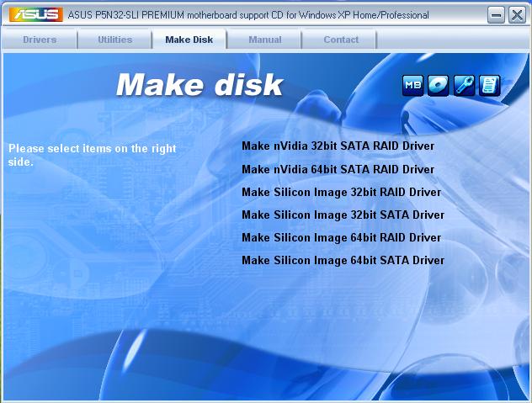The image size is (532, 403).
Task: Choose Make nVidia 64bit SATA RAID Driver
Action: tap(338, 169)
